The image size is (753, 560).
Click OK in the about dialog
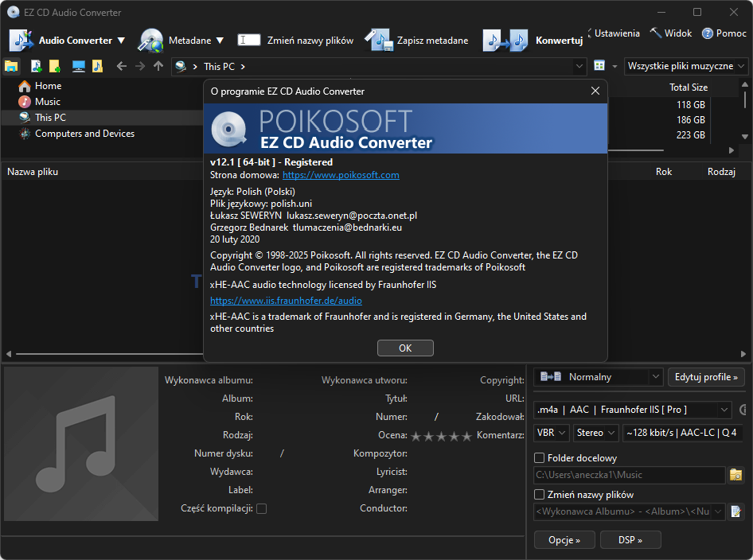pos(405,348)
